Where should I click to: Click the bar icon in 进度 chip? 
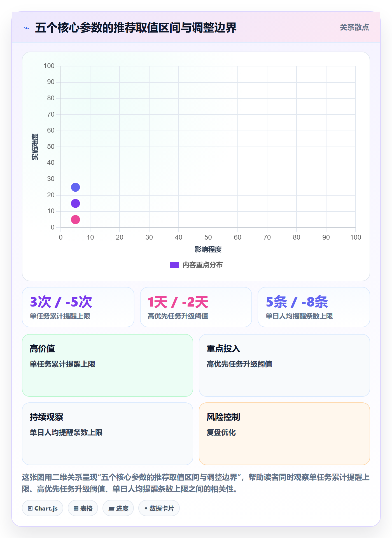[111, 509]
